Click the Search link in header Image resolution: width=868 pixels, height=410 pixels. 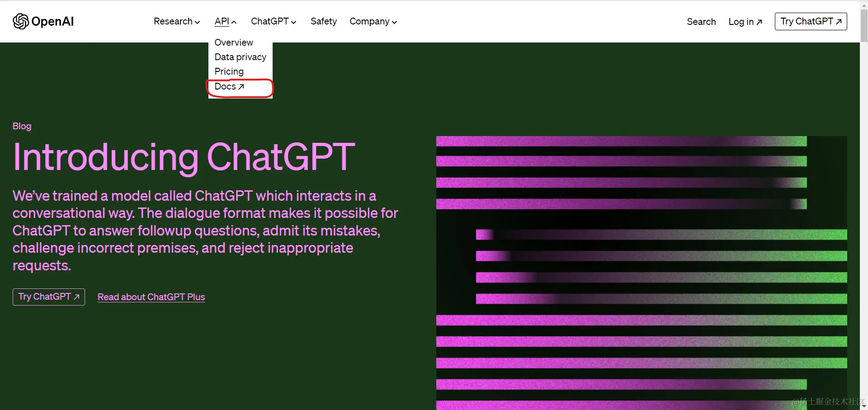(x=701, y=22)
